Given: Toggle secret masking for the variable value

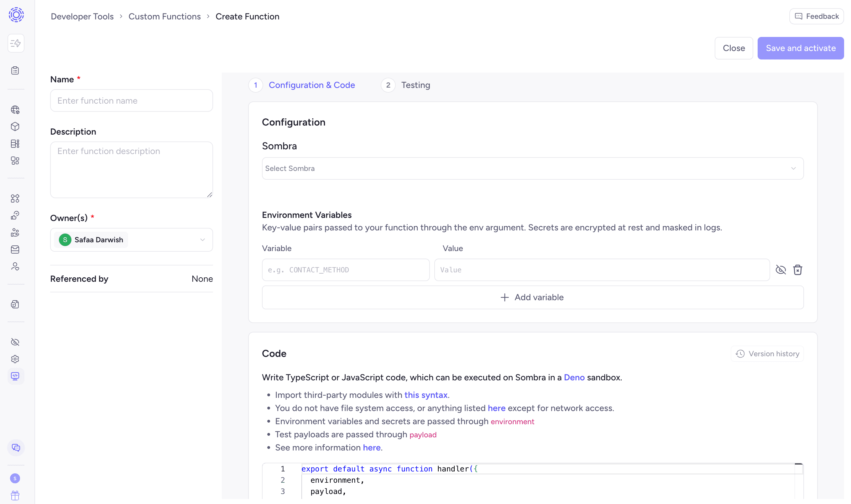Looking at the screenshot, I should point(781,270).
